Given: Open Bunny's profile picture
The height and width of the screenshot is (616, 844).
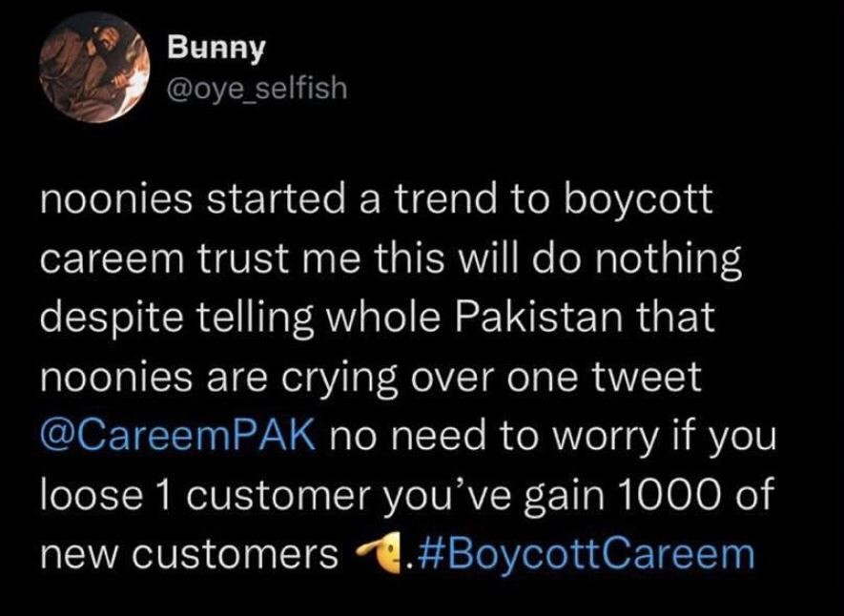Looking at the screenshot, I should tap(94, 68).
